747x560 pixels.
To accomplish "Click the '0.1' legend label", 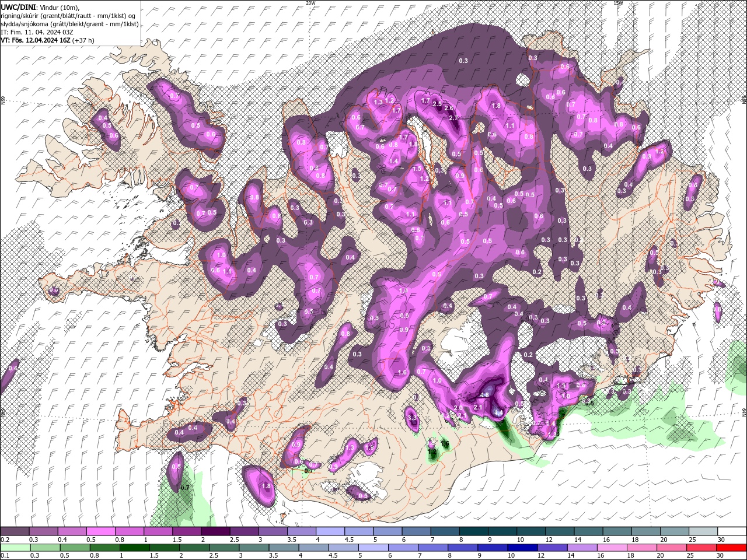I will tap(5, 556).
